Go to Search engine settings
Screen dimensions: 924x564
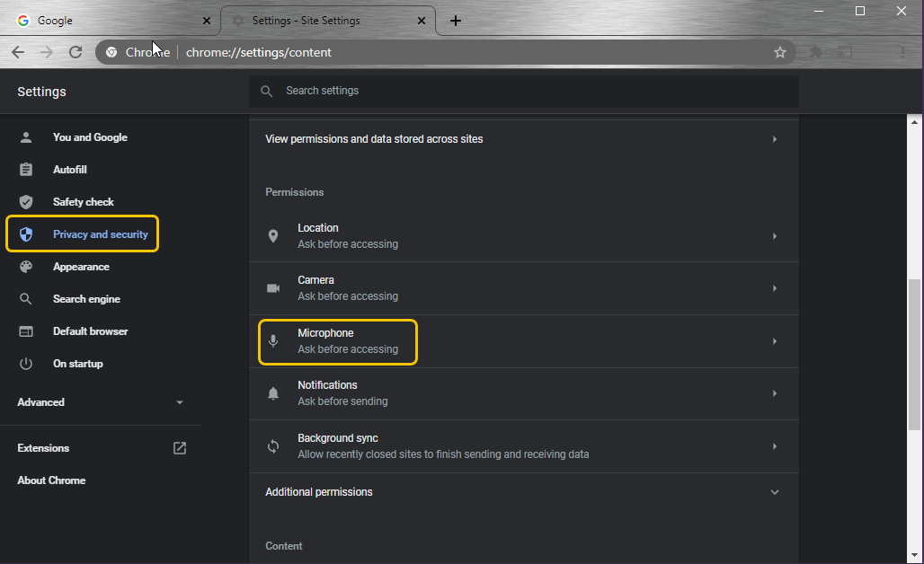pyautogui.click(x=86, y=299)
